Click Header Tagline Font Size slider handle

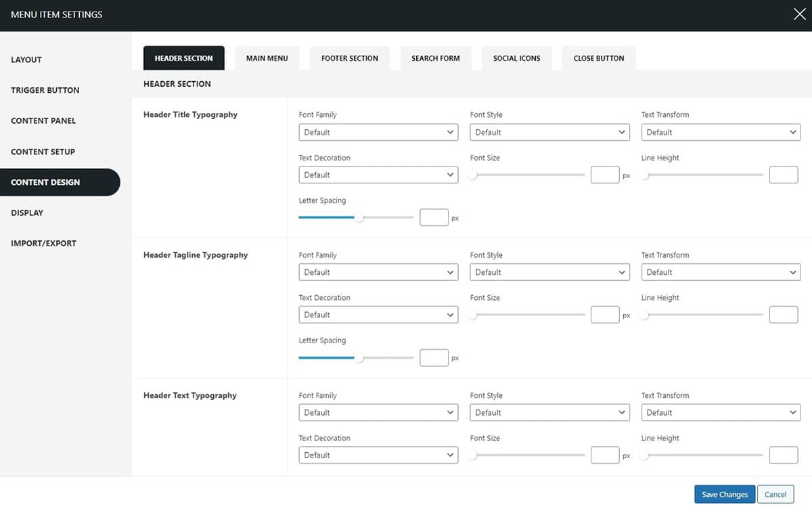coord(473,315)
